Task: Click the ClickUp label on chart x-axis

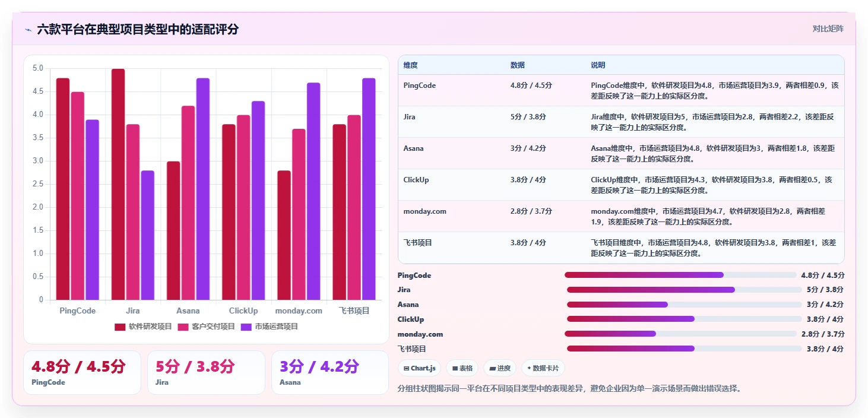Action: pos(243,311)
